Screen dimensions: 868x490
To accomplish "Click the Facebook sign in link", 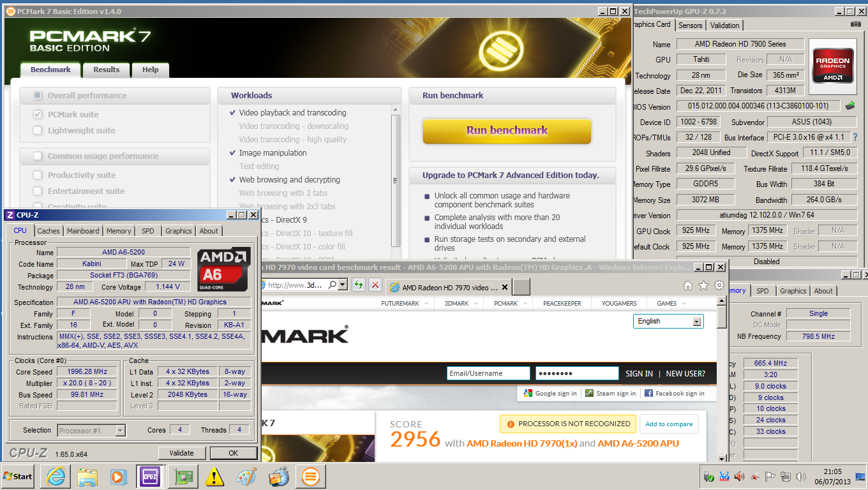I will pos(675,394).
